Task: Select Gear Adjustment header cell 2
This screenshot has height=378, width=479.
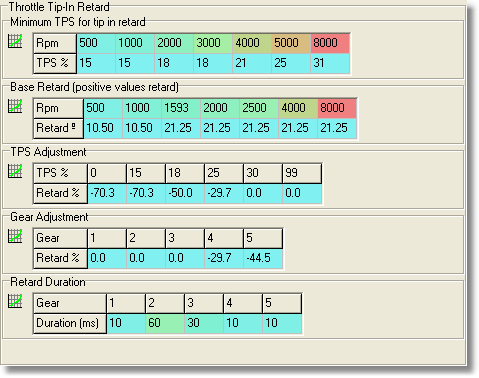Action: click(146, 238)
